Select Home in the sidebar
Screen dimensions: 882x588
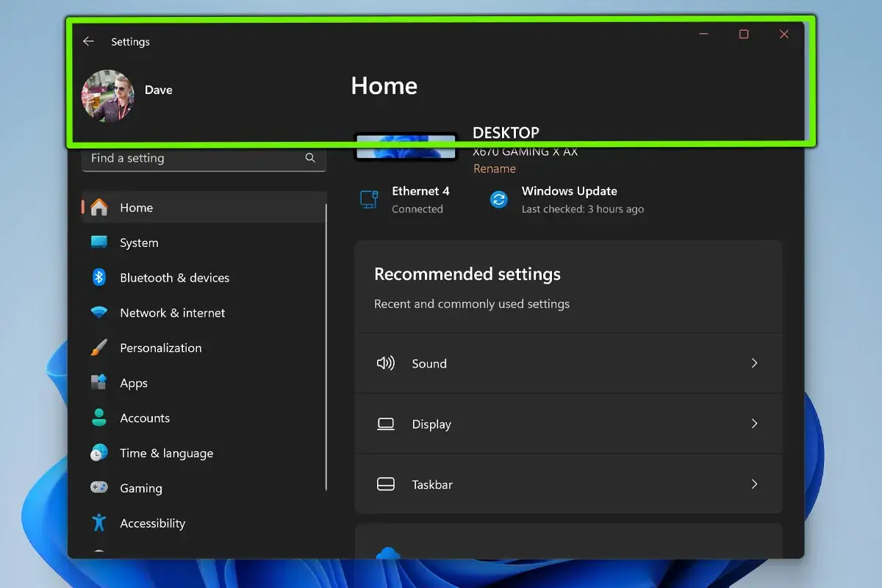(204, 208)
